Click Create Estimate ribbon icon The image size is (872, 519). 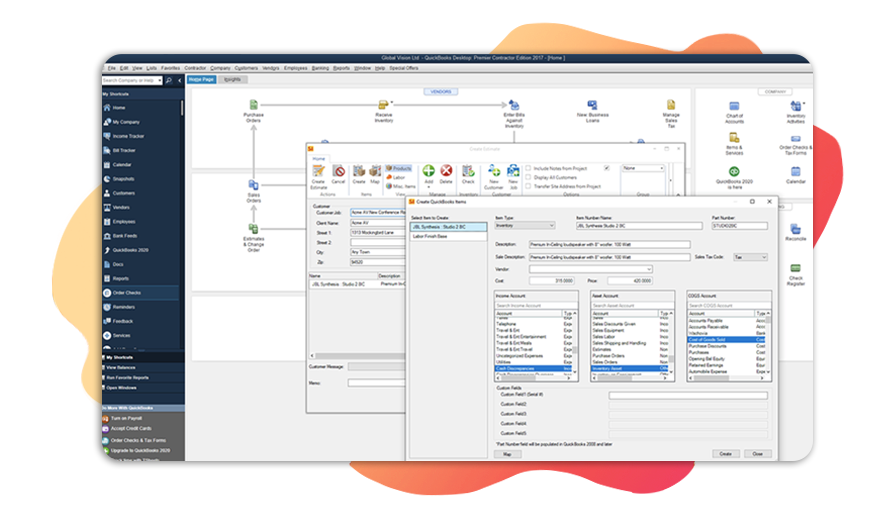coord(318,171)
